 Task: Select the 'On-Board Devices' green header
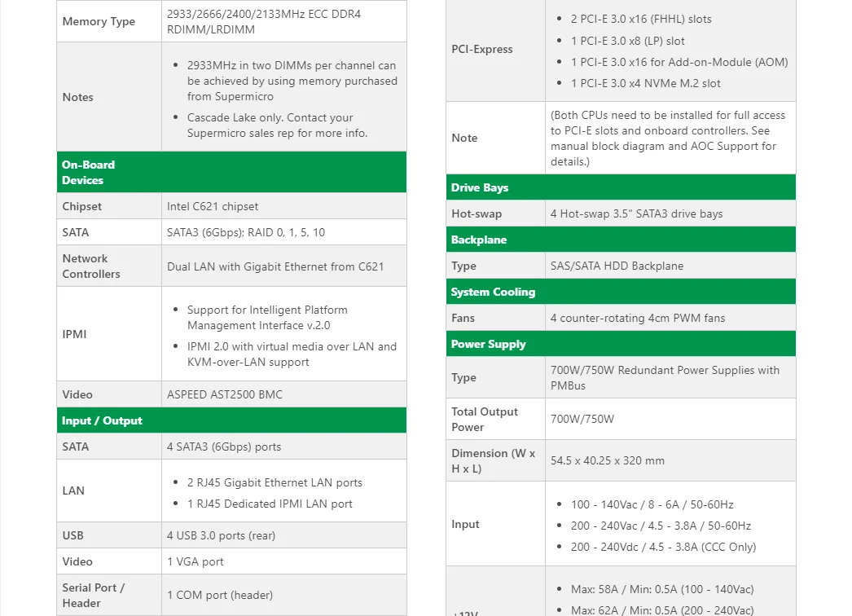point(231,173)
